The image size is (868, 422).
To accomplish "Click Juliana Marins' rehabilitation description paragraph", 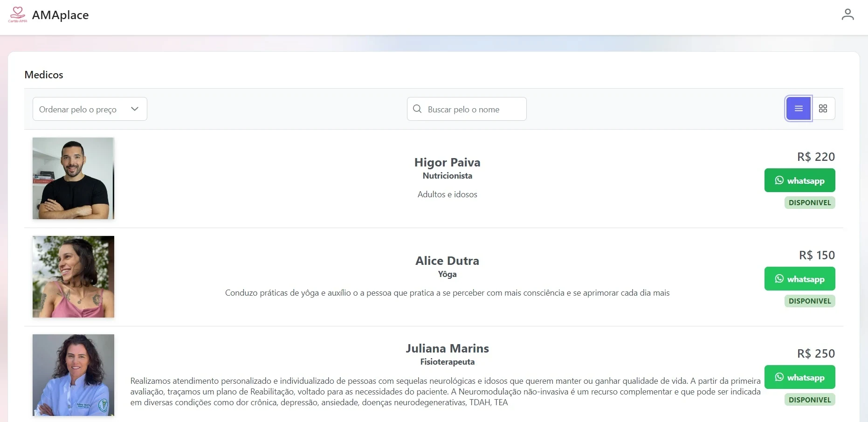I will click(x=445, y=392).
